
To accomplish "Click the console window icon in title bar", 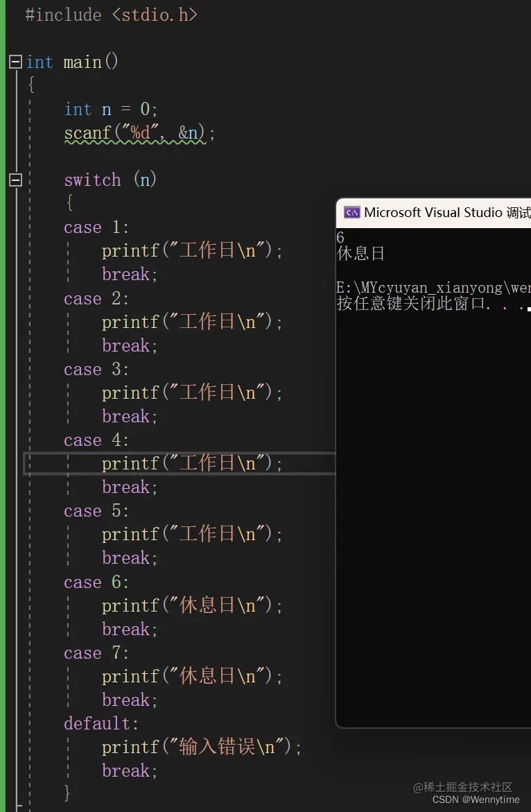I will 352,212.
